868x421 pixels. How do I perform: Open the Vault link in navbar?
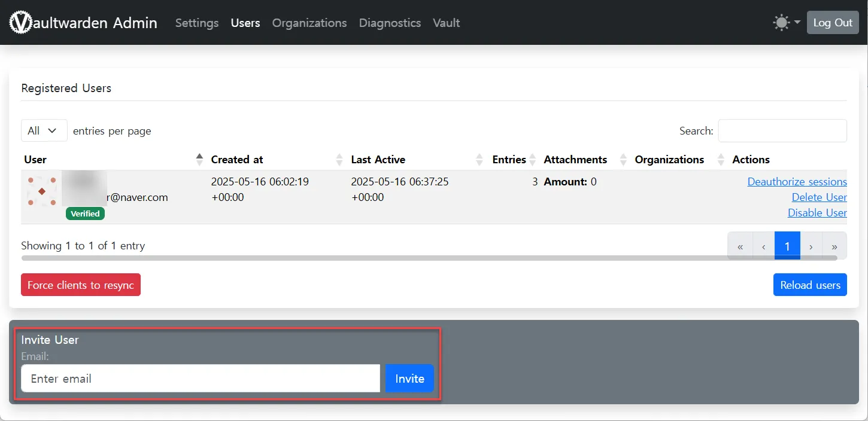point(447,23)
